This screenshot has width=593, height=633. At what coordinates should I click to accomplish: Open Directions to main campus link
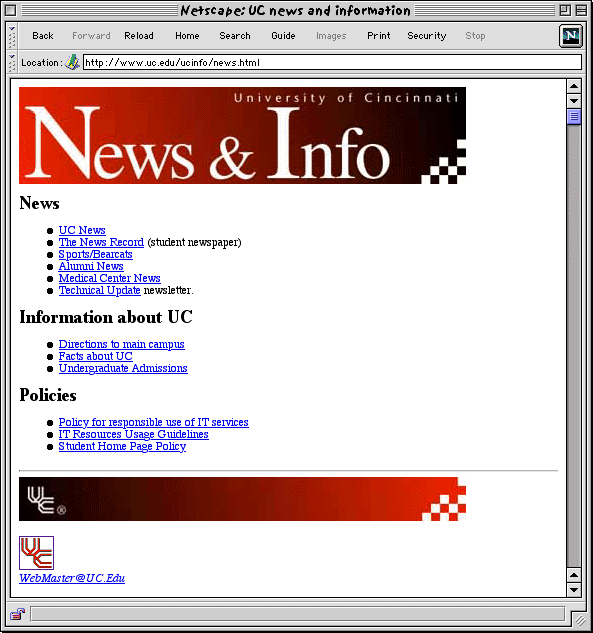pyautogui.click(x=122, y=344)
